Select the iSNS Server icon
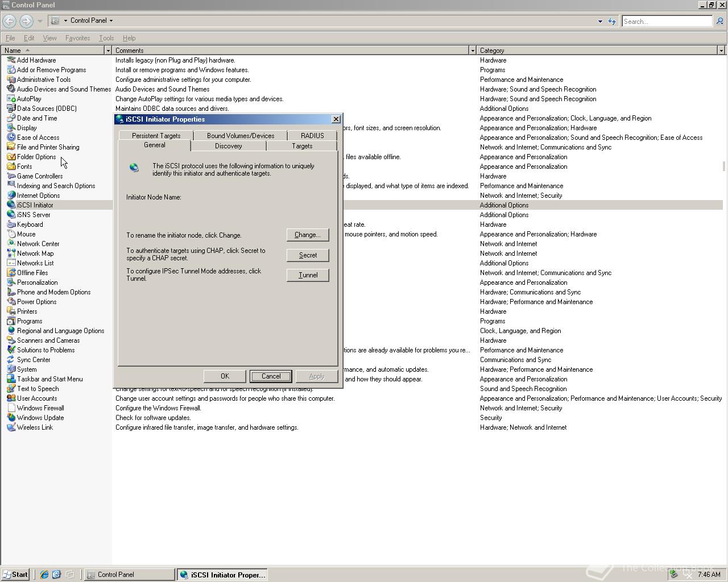 tap(11, 215)
